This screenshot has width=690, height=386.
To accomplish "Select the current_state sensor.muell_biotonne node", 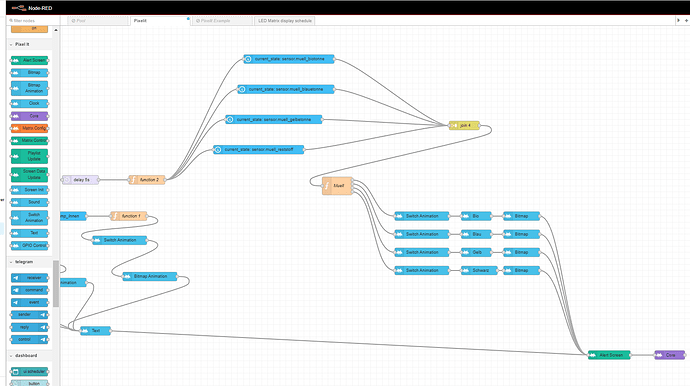I will (289, 59).
